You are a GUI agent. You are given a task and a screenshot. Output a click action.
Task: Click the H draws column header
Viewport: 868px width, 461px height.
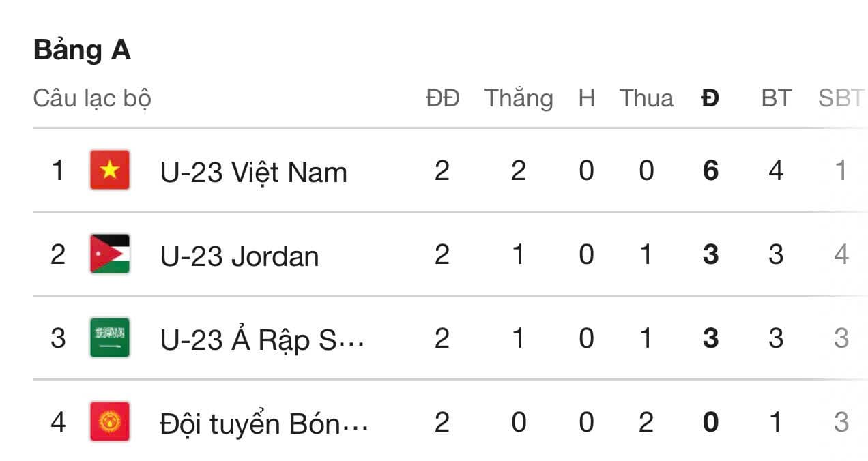tap(586, 99)
